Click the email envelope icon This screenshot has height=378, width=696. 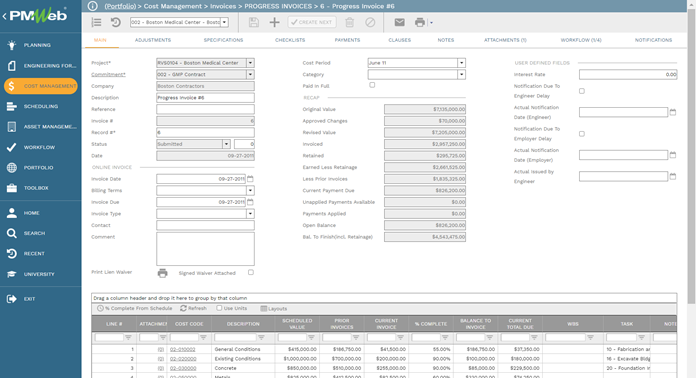[399, 22]
